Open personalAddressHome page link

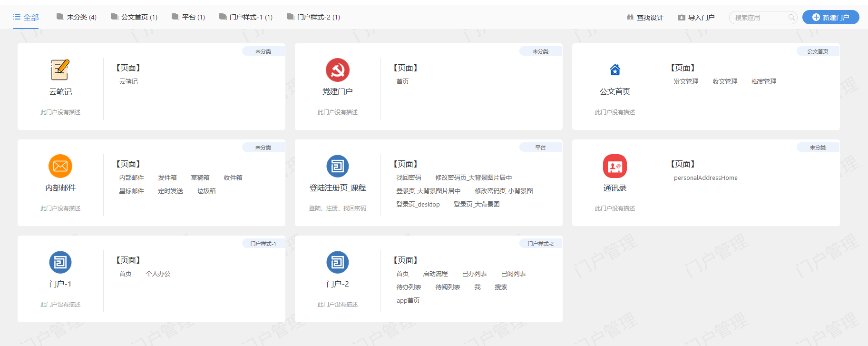click(x=705, y=178)
